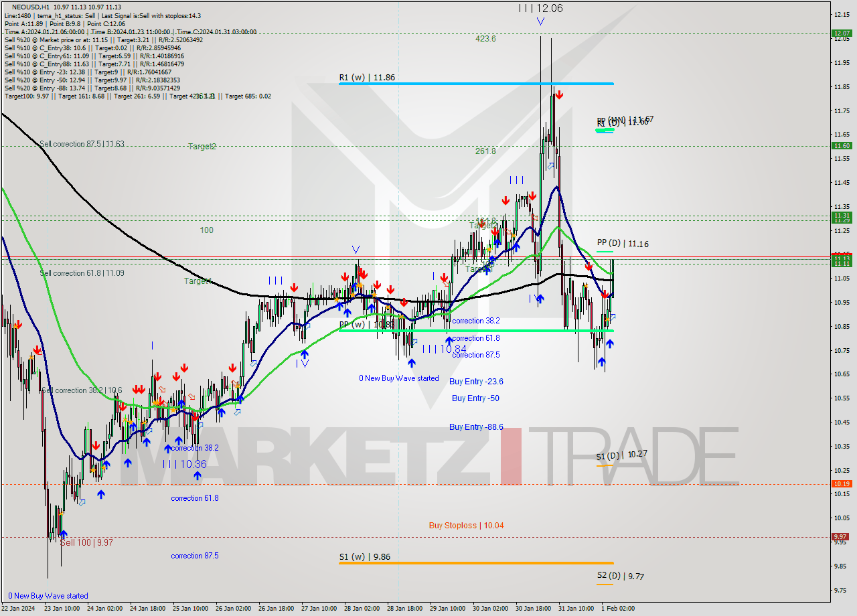Click the 261.8 Fibonacci level label
Image resolution: width=857 pixels, height=616 pixels.
pyautogui.click(x=485, y=151)
